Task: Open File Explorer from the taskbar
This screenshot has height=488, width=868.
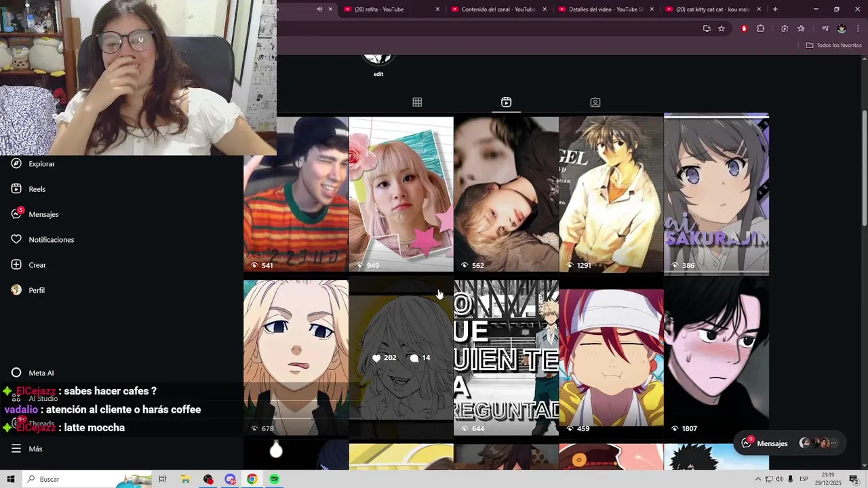Action: pos(185,479)
